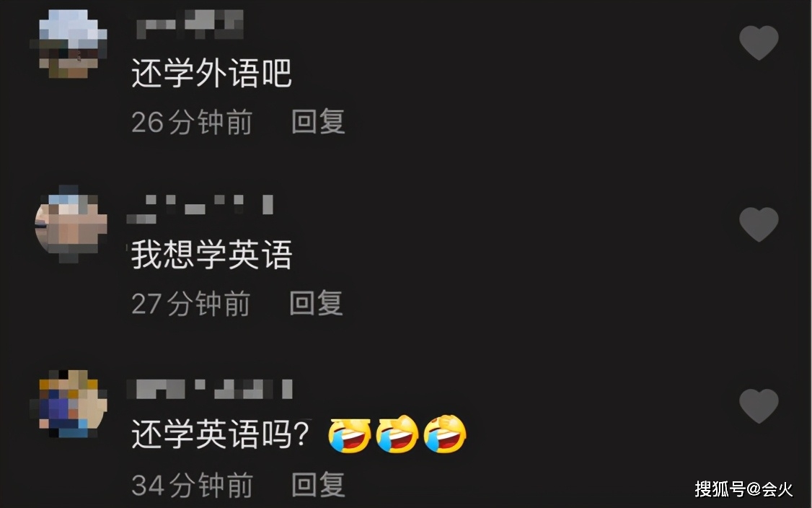This screenshot has width=812, height=508.
Task: View avatar of the "还学英语吗?" commenter
Action: pos(71,404)
